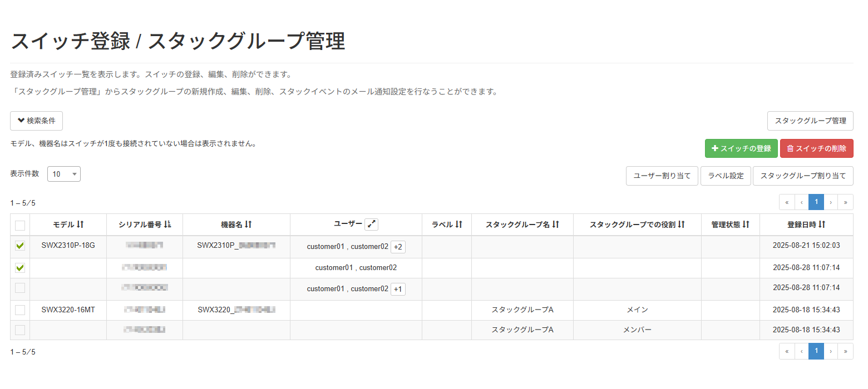Sort by 機器名 column icon
Viewport: 868px width, 389px height.
click(x=248, y=225)
